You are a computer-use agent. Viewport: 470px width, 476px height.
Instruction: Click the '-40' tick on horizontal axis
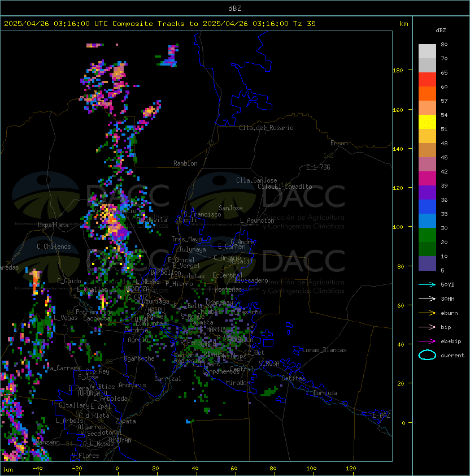pos(37,469)
